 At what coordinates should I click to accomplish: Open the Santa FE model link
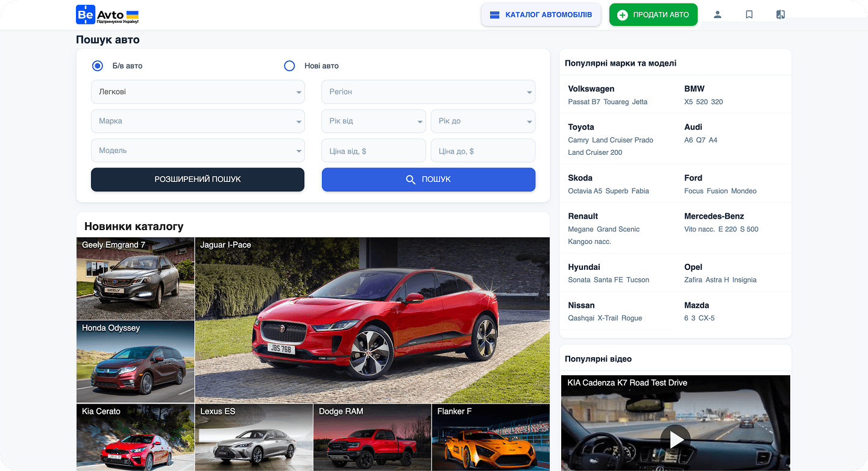tap(608, 280)
